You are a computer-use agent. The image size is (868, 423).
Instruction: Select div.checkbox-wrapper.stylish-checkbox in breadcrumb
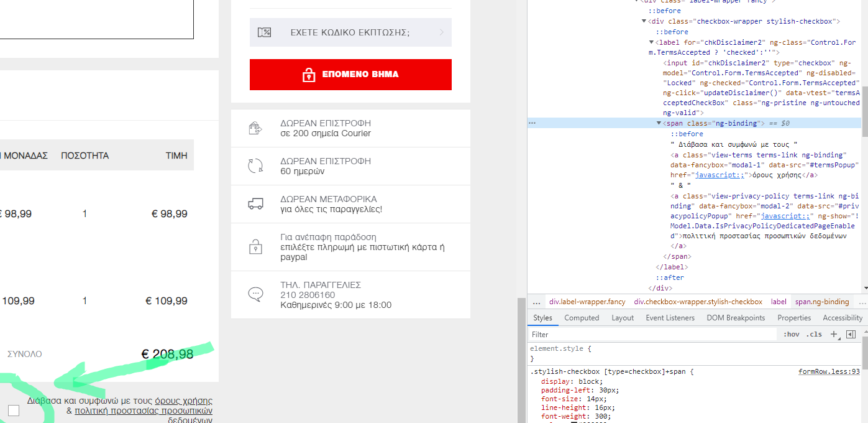698,302
